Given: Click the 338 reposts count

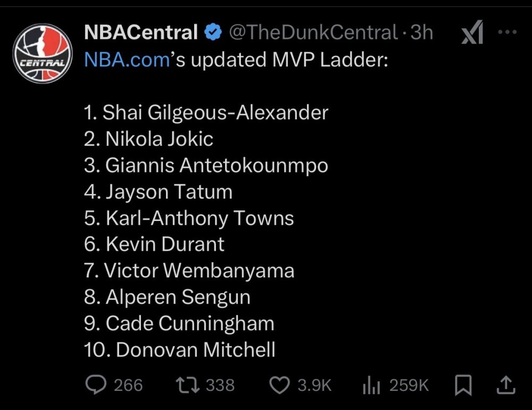Looking at the screenshot, I should click(x=220, y=386).
